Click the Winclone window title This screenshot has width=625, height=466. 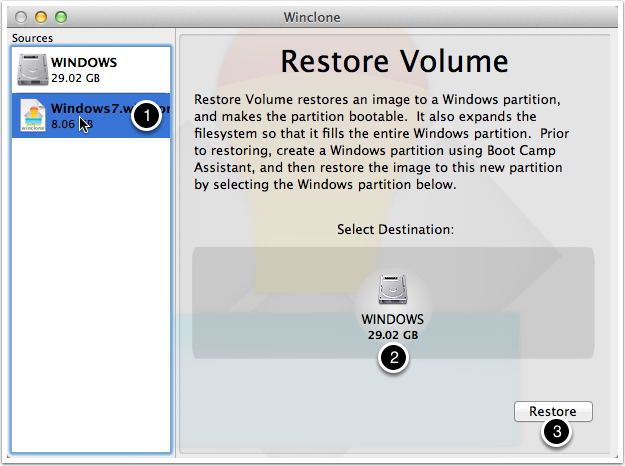point(312,17)
